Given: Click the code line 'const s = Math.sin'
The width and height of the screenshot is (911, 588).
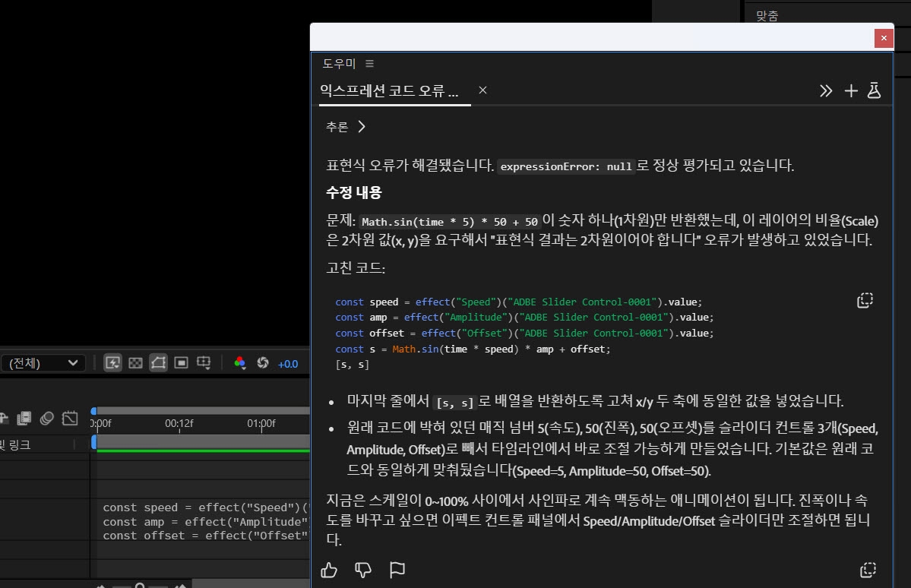Looking at the screenshot, I should pyautogui.click(x=473, y=349).
